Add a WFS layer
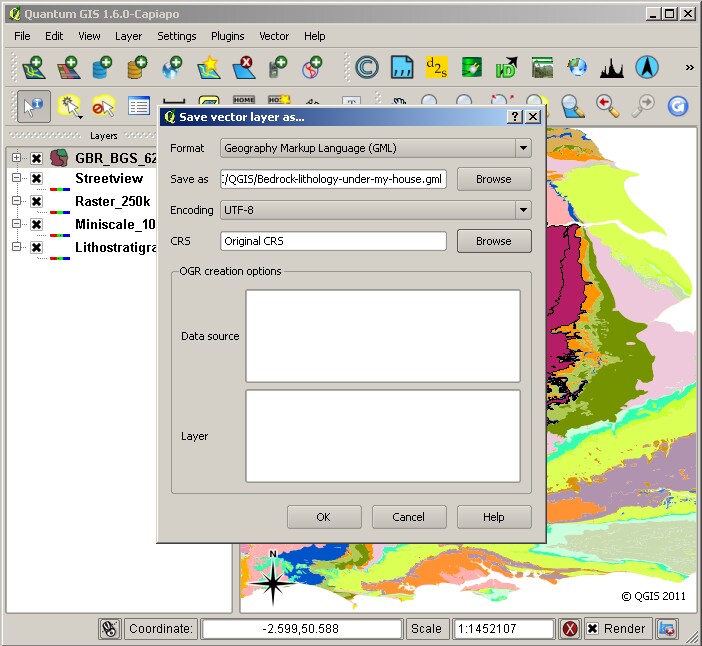The height and width of the screenshot is (646, 702). (312, 68)
